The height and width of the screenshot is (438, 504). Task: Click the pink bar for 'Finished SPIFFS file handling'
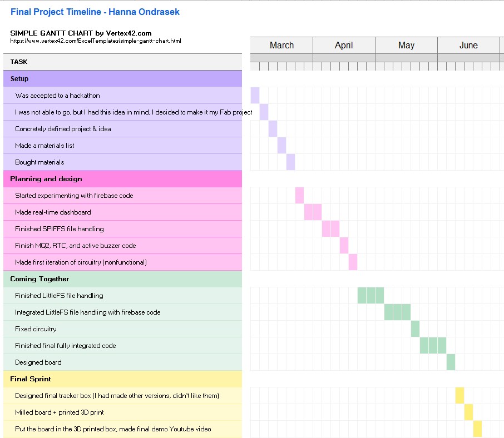click(331, 229)
